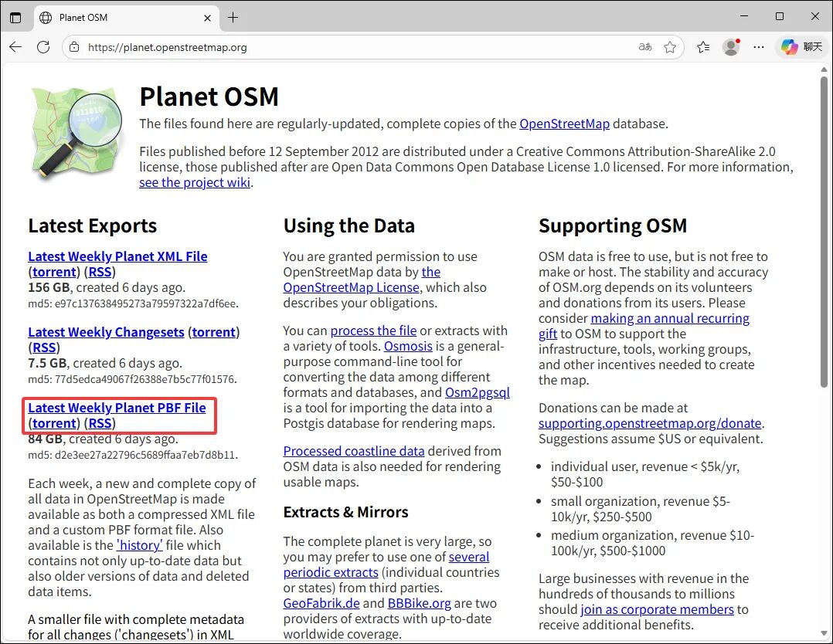Open Processed coastline data link

coord(354,451)
